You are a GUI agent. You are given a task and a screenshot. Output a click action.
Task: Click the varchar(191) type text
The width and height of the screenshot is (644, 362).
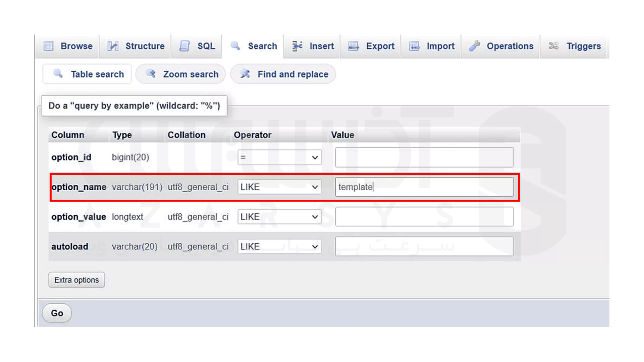137,187
